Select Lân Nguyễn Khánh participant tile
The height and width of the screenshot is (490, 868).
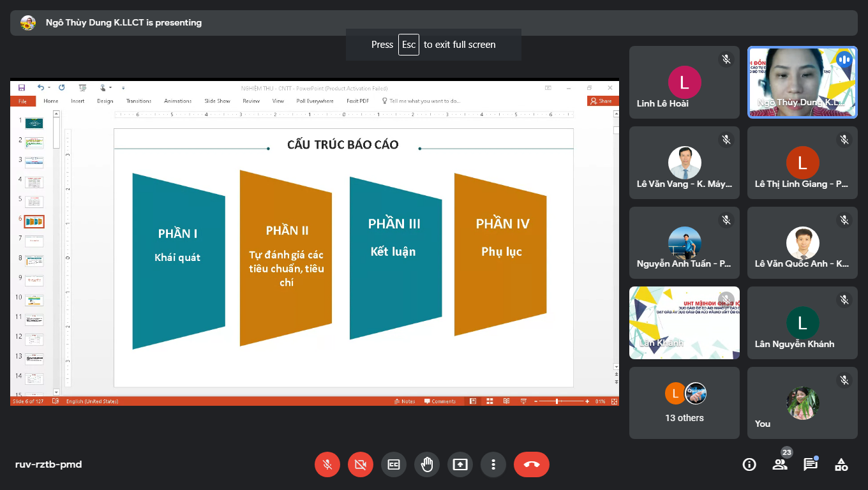(x=802, y=323)
